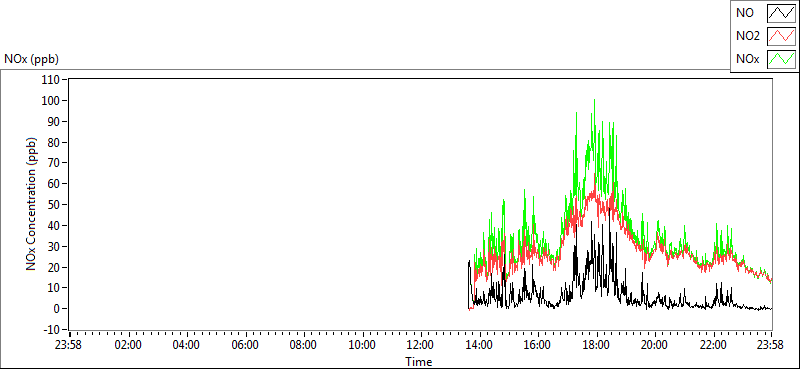Click the 0 tick on the y-axis
The image size is (800, 369).
tap(57, 308)
